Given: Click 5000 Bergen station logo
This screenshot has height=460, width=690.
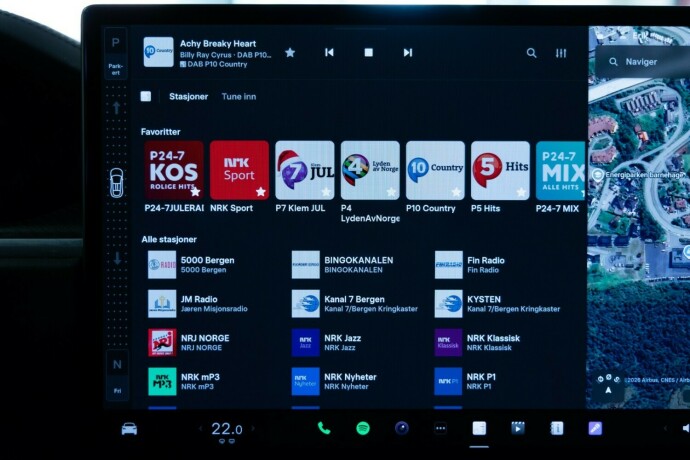Looking at the screenshot, I should 162,265.
